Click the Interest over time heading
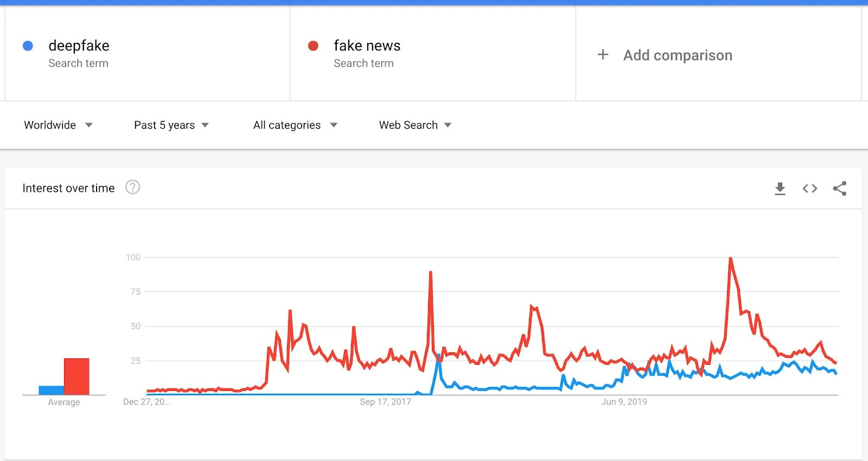Image resolution: width=868 pixels, height=461 pixels. pyautogui.click(x=68, y=188)
